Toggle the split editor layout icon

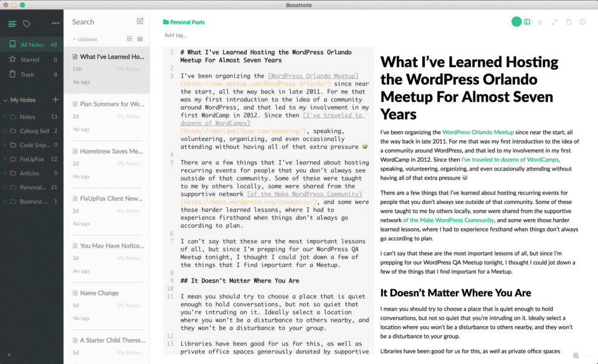[x=527, y=22]
